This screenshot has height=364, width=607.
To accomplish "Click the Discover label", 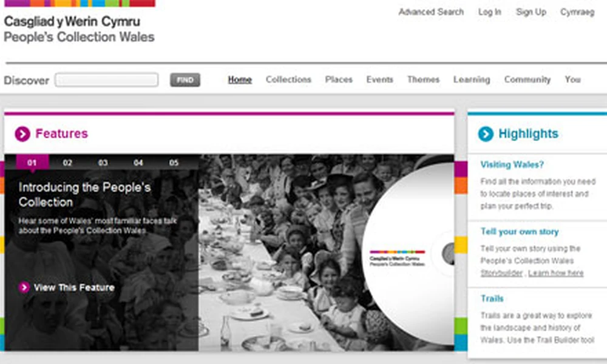I will coord(26,81).
